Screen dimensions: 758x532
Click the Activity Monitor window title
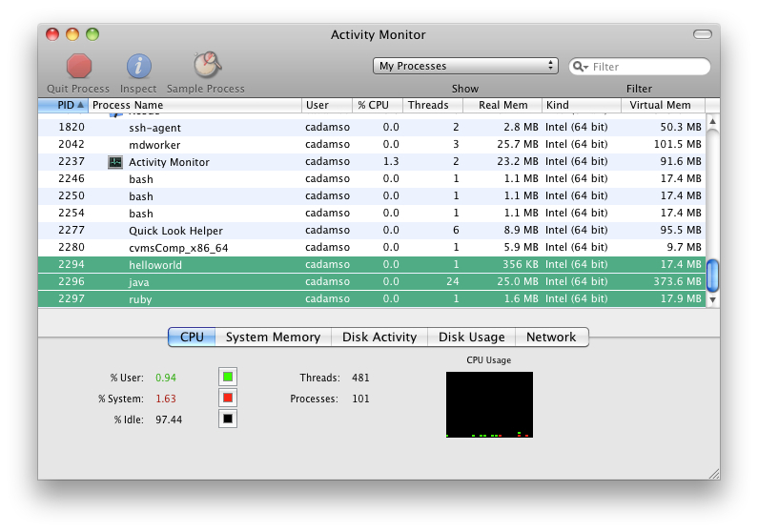[378, 34]
